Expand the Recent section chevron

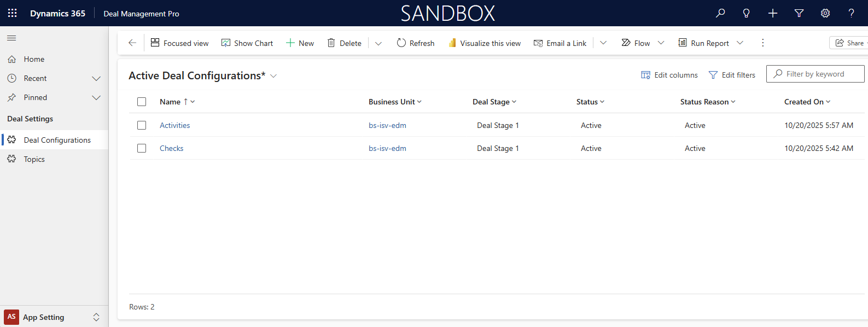96,79
